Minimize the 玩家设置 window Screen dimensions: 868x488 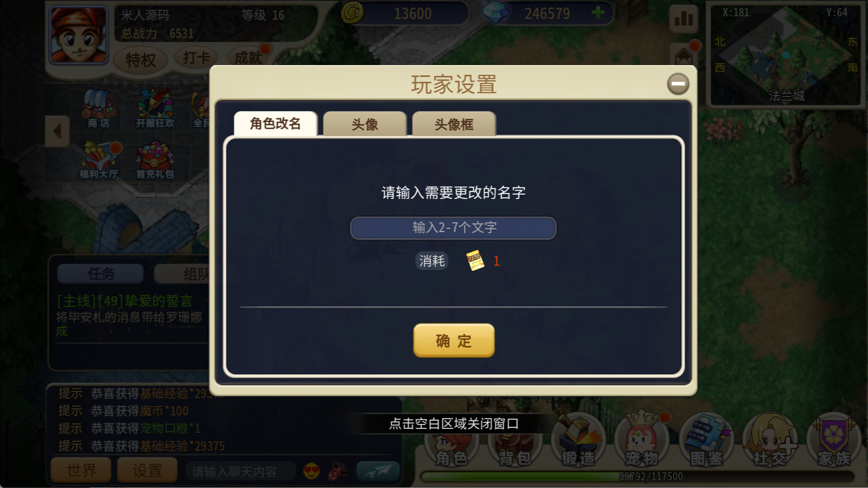pos(678,84)
